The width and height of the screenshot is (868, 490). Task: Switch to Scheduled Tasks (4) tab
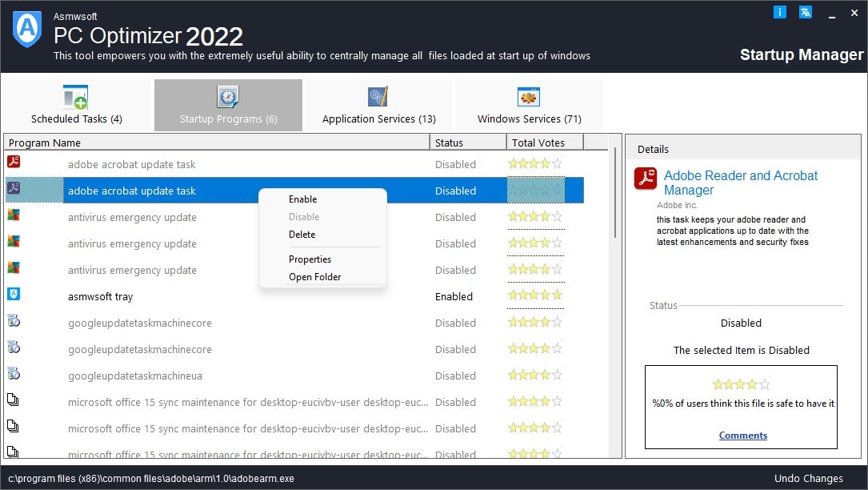click(76, 106)
